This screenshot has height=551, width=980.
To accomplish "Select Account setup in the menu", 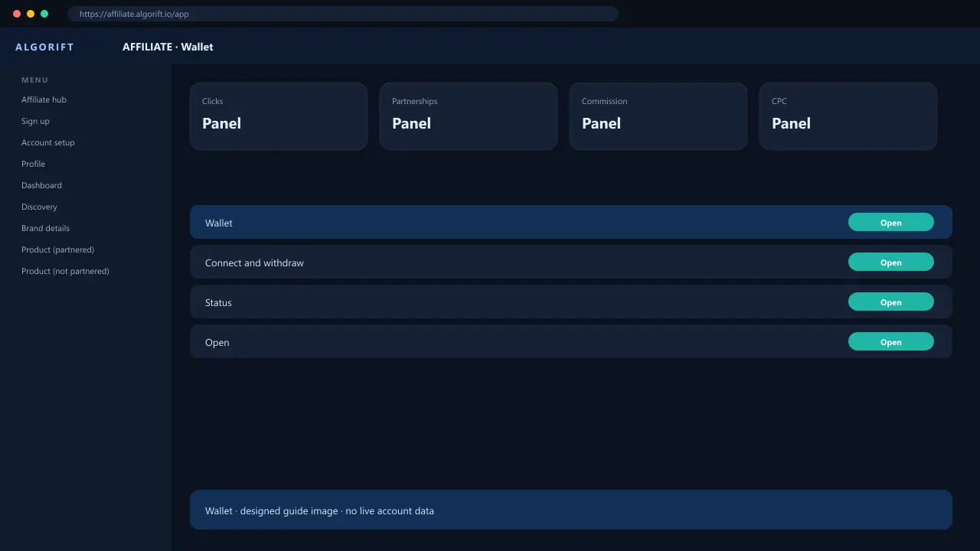I will coord(47,142).
